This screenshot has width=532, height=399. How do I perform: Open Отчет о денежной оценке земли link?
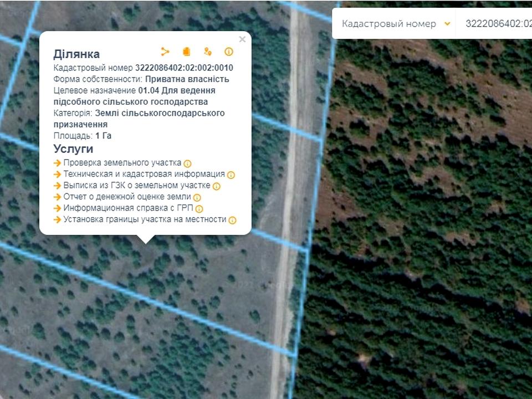click(x=127, y=197)
